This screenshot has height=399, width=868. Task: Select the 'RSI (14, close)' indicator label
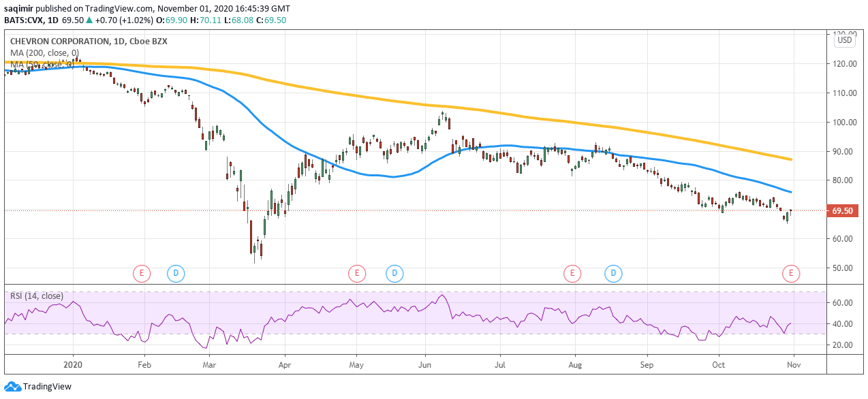37,296
